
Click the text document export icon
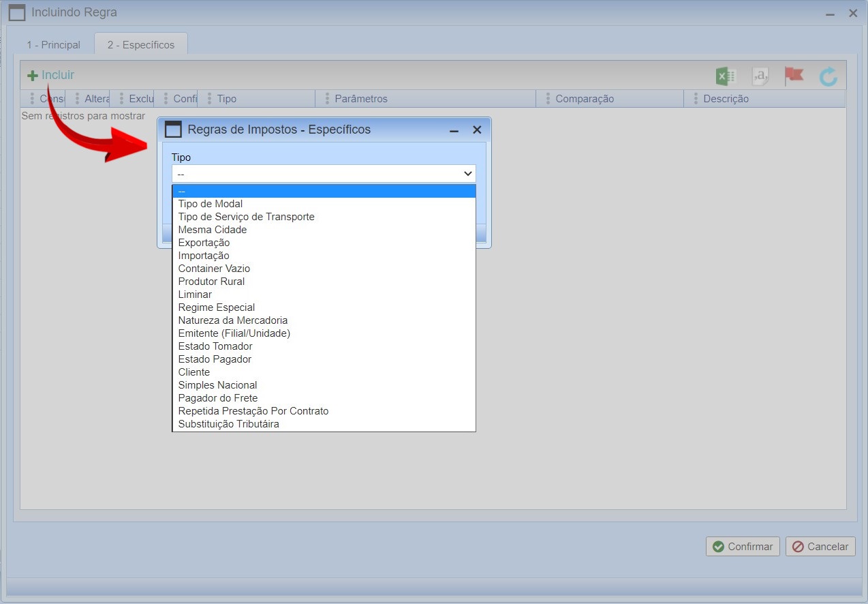tap(760, 76)
